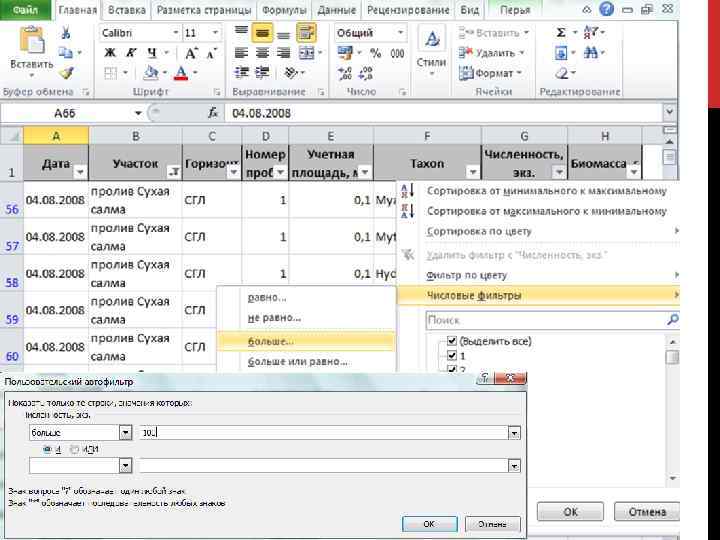Open the Name Box dropdown arrow
The image size is (720, 540).
138,113
